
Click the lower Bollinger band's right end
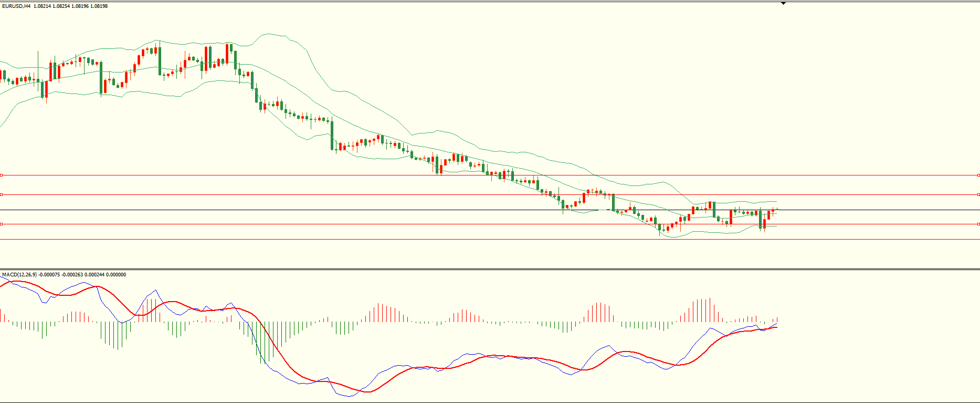click(776, 226)
